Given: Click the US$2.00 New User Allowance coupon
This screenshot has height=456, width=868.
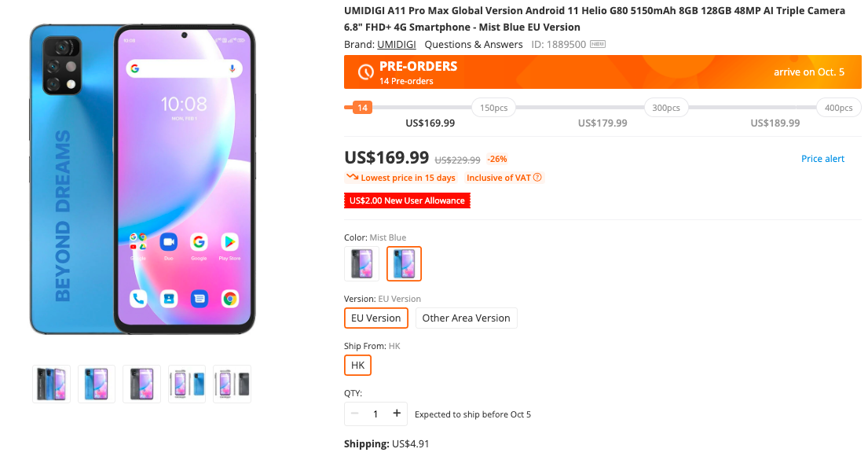Looking at the screenshot, I should pyautogui.click(x=407, y=201).
